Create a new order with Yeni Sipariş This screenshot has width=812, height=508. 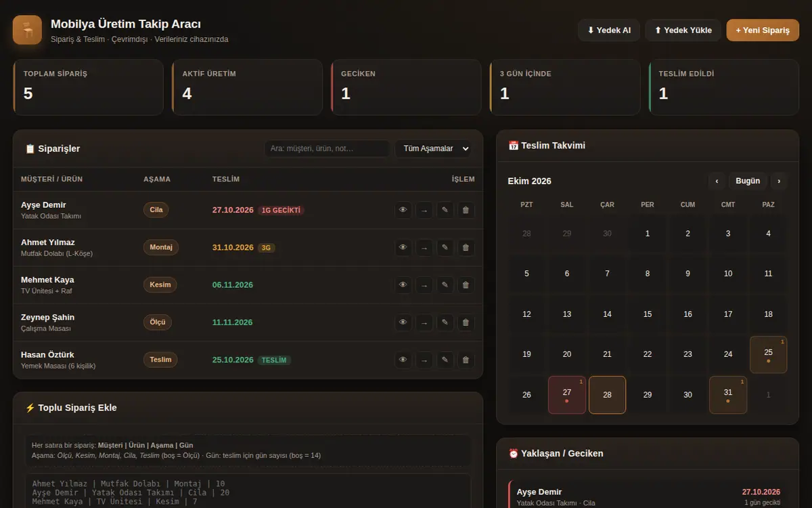(763, 30)
